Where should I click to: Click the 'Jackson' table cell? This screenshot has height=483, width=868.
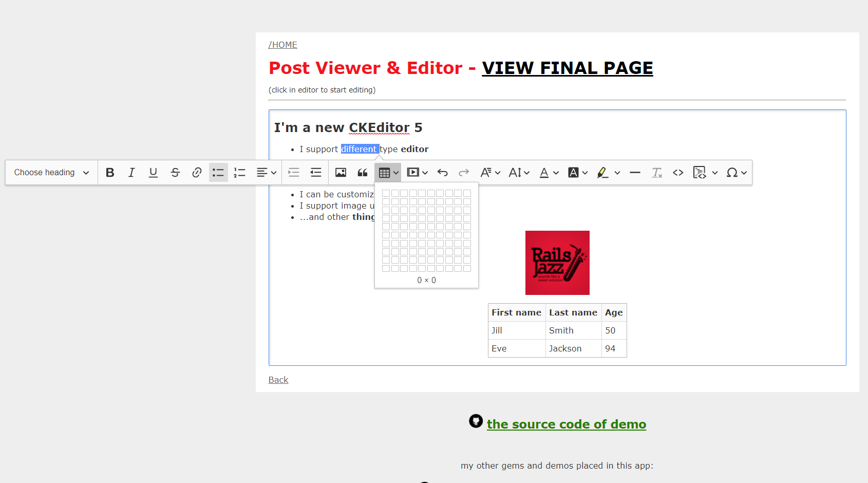point(573,348)
